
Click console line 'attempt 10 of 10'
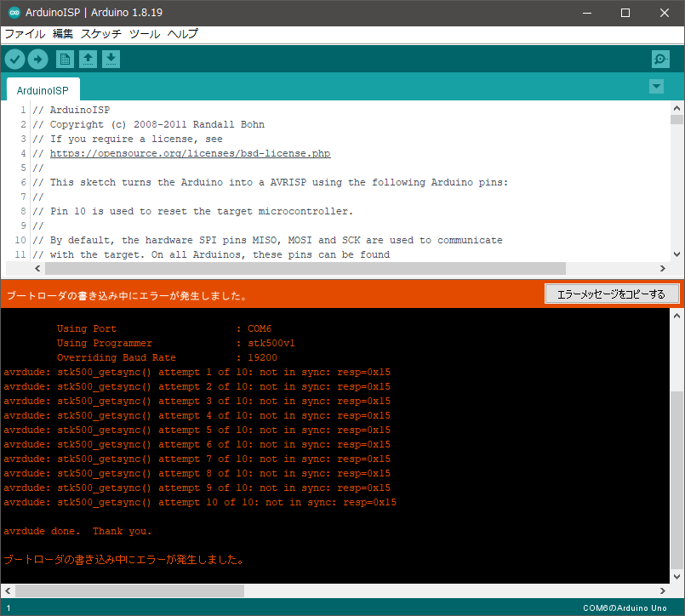pos(200,502)
